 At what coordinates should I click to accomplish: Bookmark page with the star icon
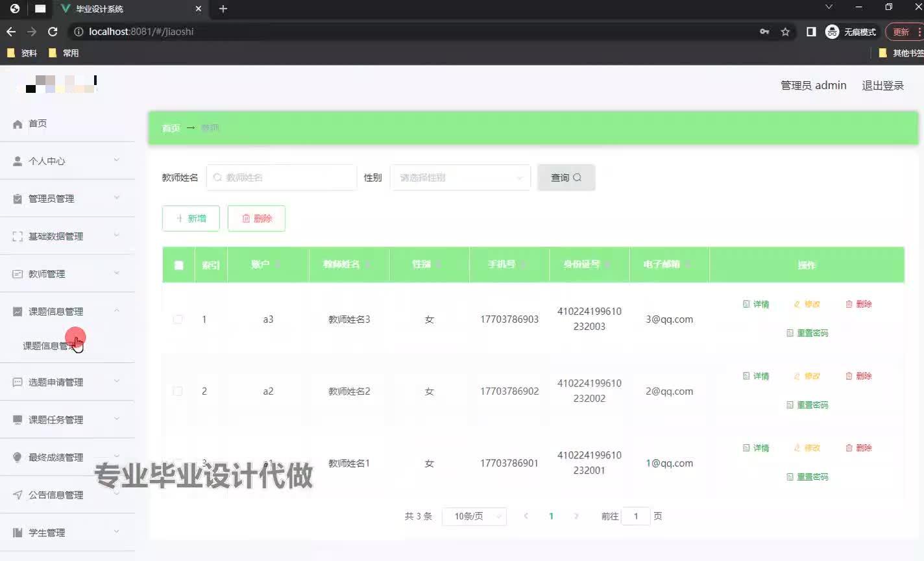[785, 31]
